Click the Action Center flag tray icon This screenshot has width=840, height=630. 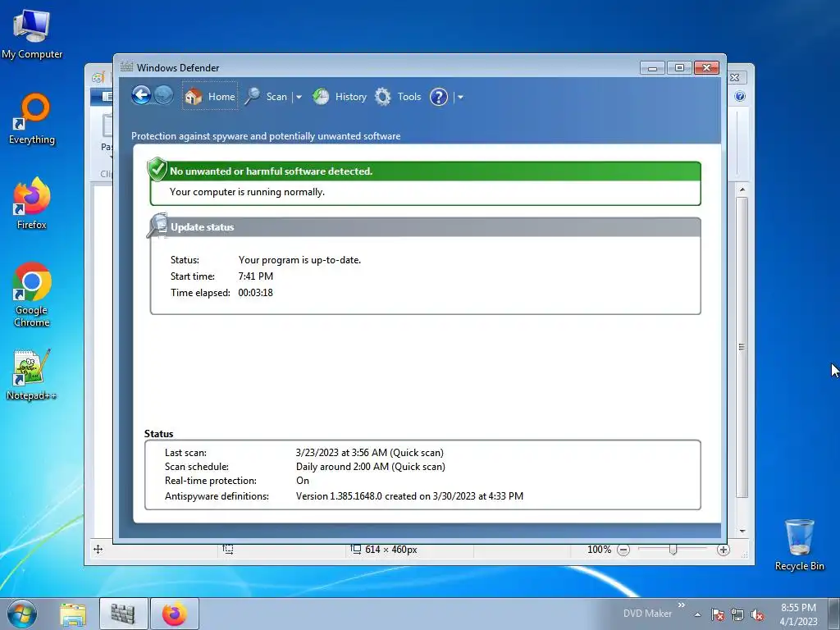[718, 614]
